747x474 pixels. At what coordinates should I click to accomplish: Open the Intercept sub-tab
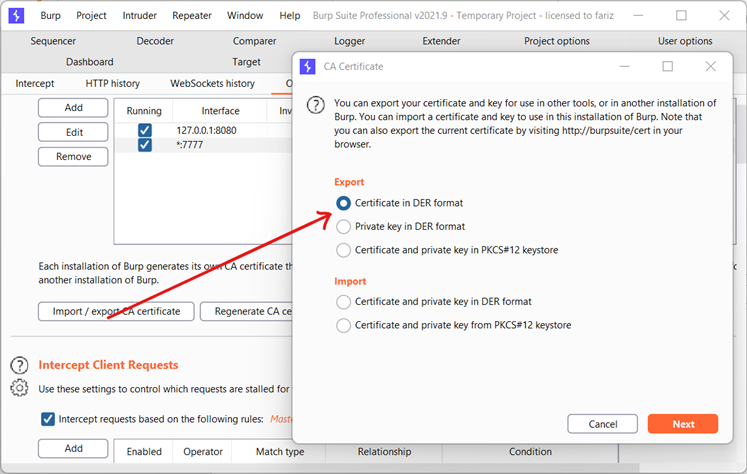tap(35, 83)
